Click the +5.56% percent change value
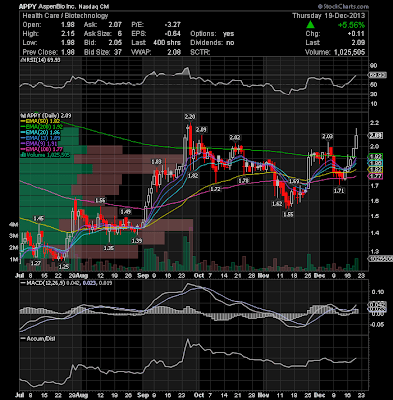 coord(351,25)
